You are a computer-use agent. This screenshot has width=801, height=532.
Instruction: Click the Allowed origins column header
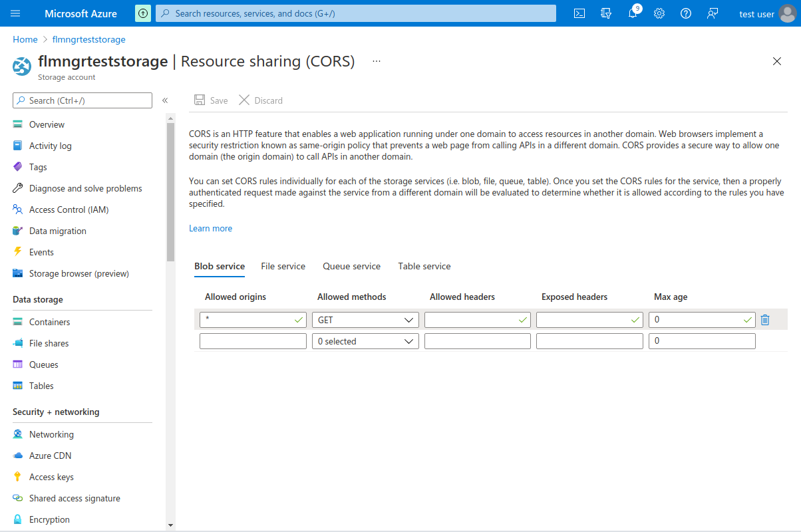[236, 297]
